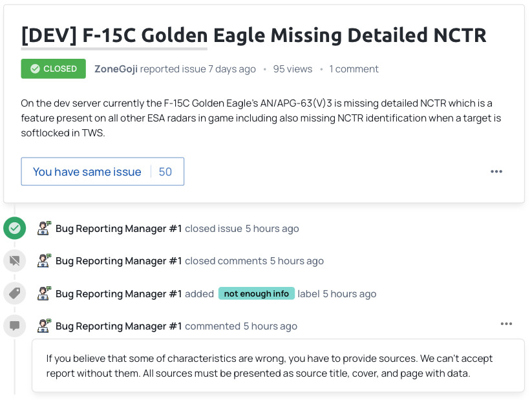The image size is (532, 400).
Task: Click manager avatar beside added label entry
Action: tap(44, 293)
